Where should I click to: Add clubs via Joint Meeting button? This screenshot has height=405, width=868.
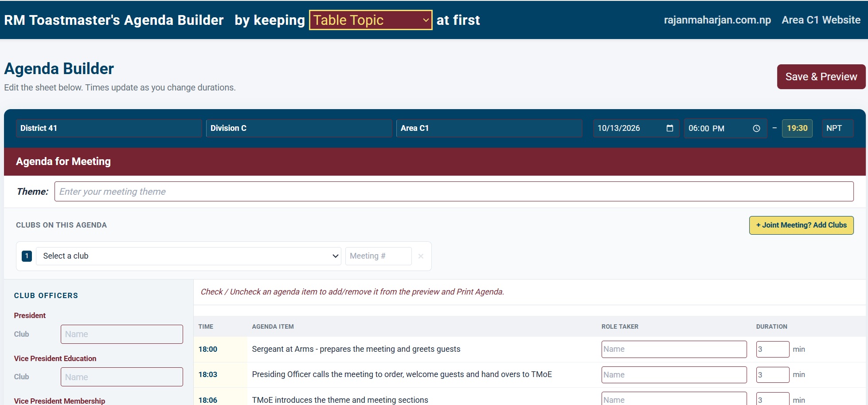point(801,225)
